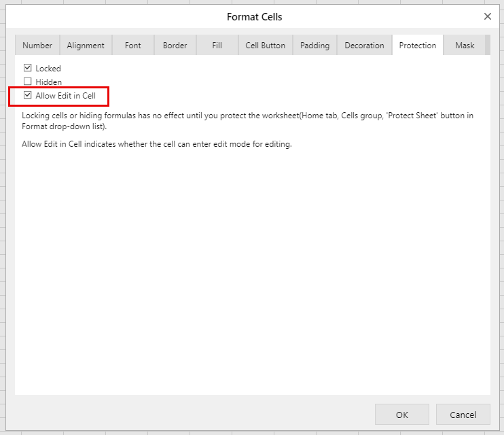504x435 pixels.
Task: Switch to the Number tab
Action: coord(37,46)
